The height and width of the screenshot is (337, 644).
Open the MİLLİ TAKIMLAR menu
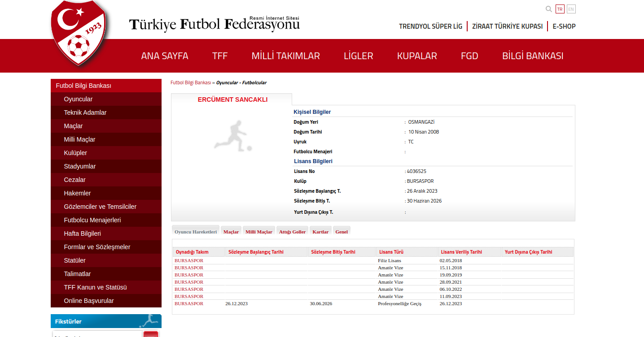click(x=285, y=56)
